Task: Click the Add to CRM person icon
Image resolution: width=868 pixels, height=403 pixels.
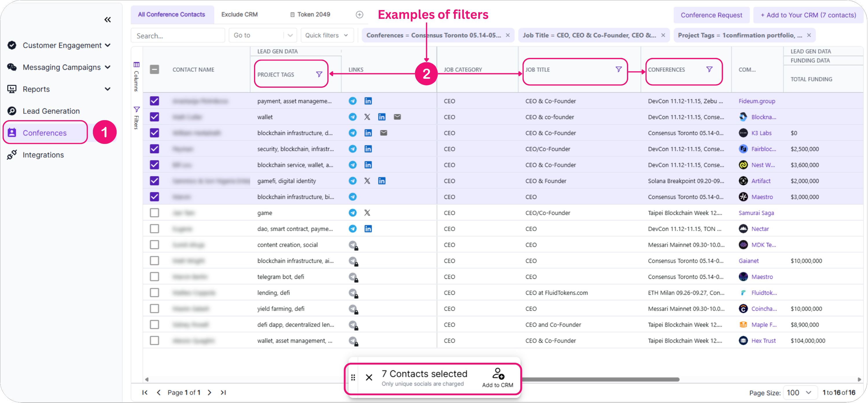Action: point(497,374)
